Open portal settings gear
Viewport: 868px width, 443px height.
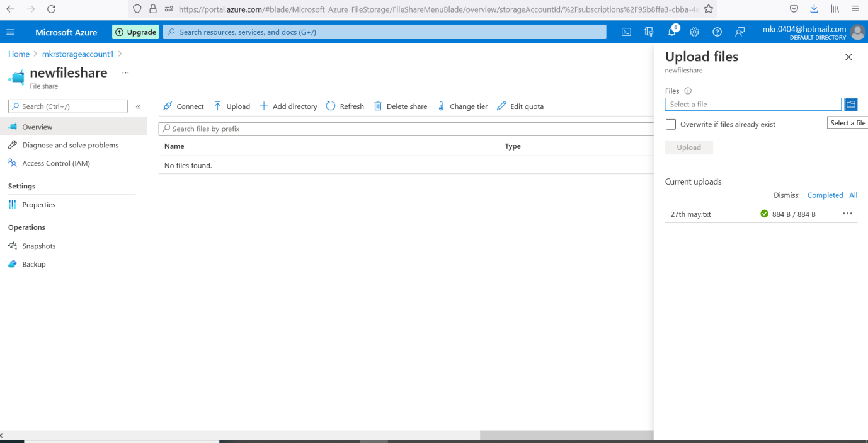click(694, 32)
